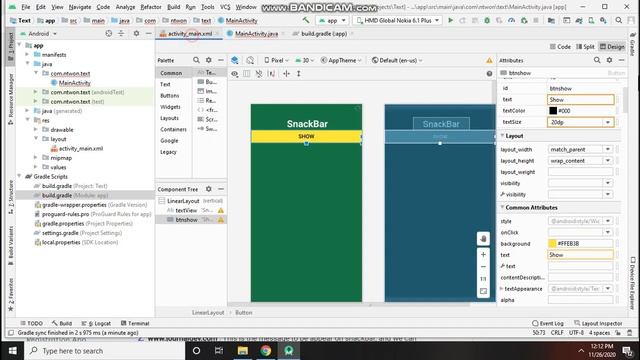Switch to Split view mode
640x360 pixels.
tap(585, 47)
